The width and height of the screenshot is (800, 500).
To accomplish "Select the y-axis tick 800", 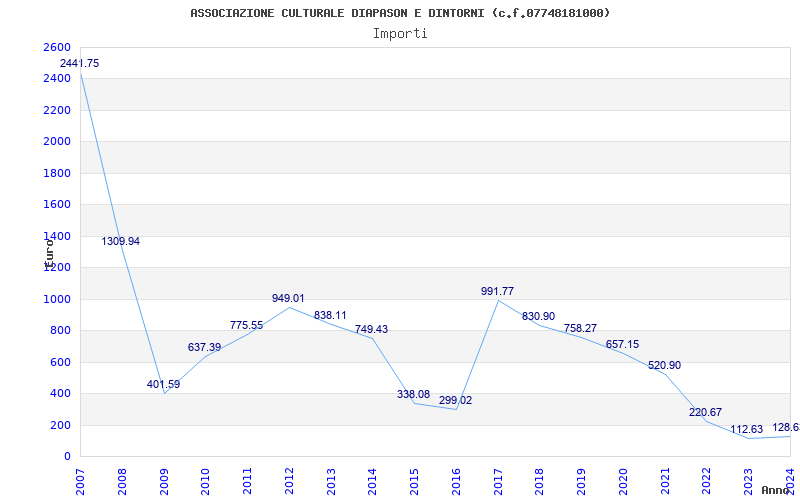I will pyautogui.click(x=60, y=331).
